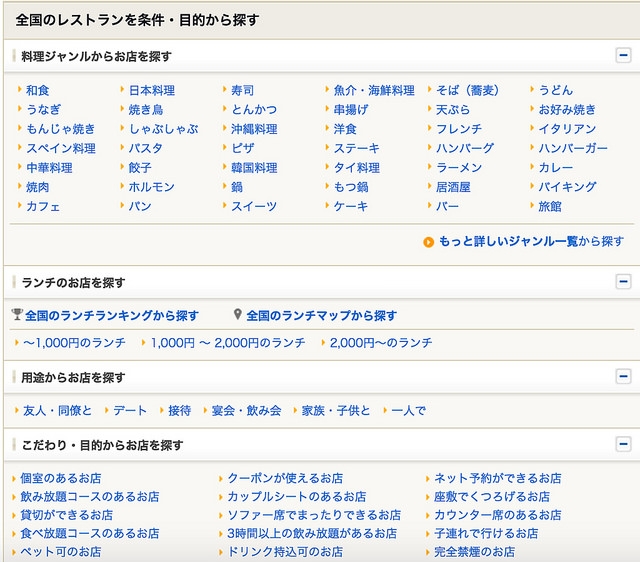The image size is (640, 562).
Task: Choose もんじゃ焼き genre
Action: point(60,129)
